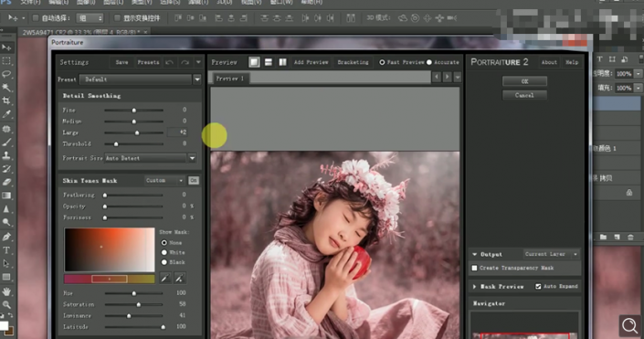Open the Output Current Layer dropdown
This screenshot has height=339, width=644.
click(x=551, y=254)
